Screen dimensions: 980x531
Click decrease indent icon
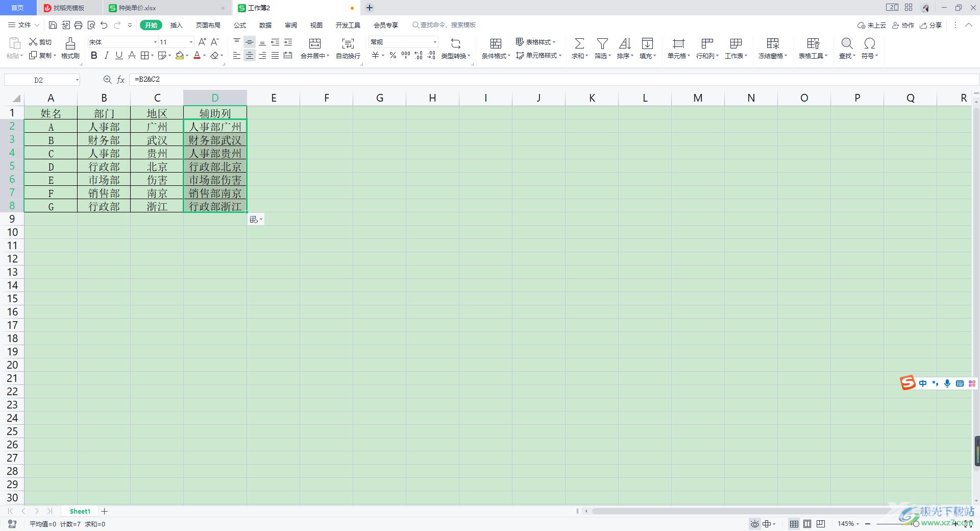275,42
